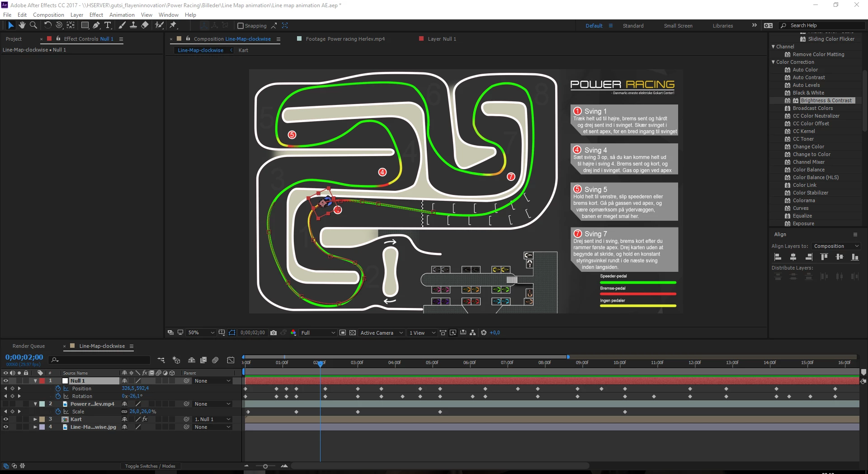The width and height of the screenshot is (868, 474).
Task: Toggle Transparency Grid in viewer
Action: (x=353, y=332)
